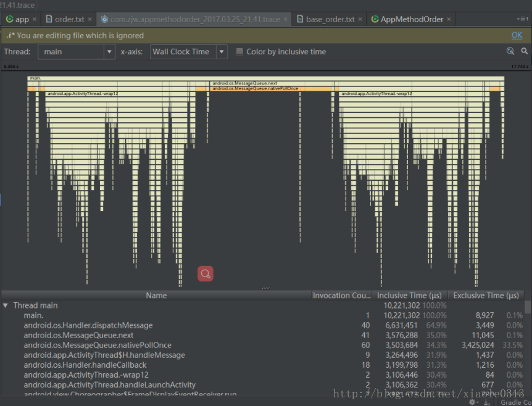This screenshot has width=532, height=406.
Task: Select the Handler.handleCallback row
Action: point(262,365)
